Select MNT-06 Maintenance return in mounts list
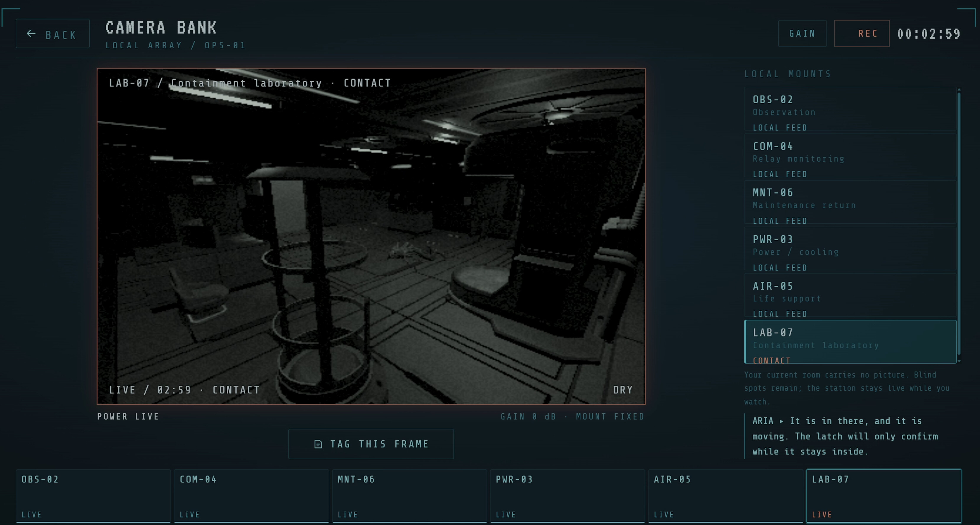 click(x=850, y=202)
